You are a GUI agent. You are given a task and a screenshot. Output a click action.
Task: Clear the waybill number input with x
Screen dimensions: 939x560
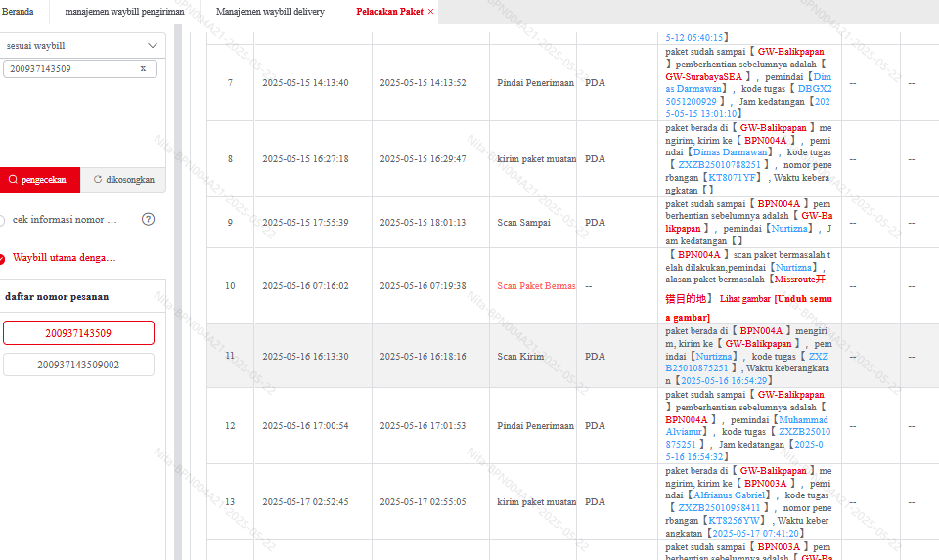[x=143, y=68]
